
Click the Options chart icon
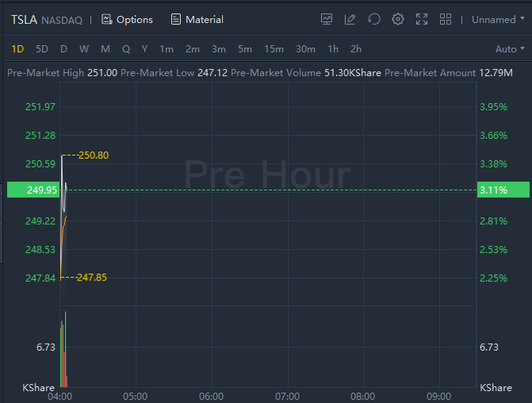(107, 19)
